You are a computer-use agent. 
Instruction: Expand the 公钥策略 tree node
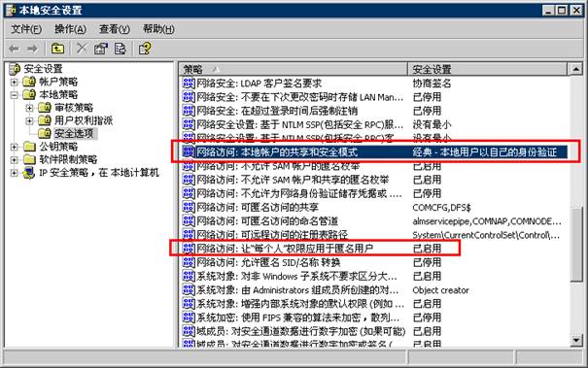[15, 147]
